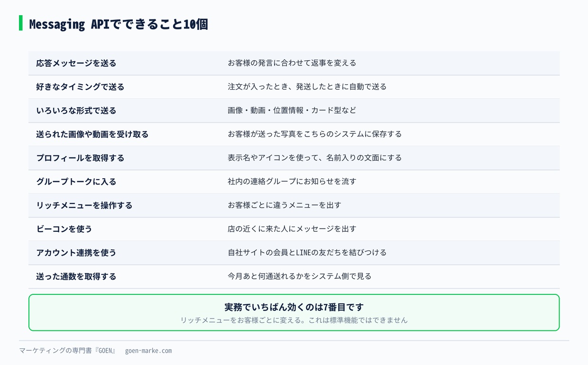Click the text '表示名やアイコンを使って、名前入りの文面にする'
588x365 pixels.
314,158
